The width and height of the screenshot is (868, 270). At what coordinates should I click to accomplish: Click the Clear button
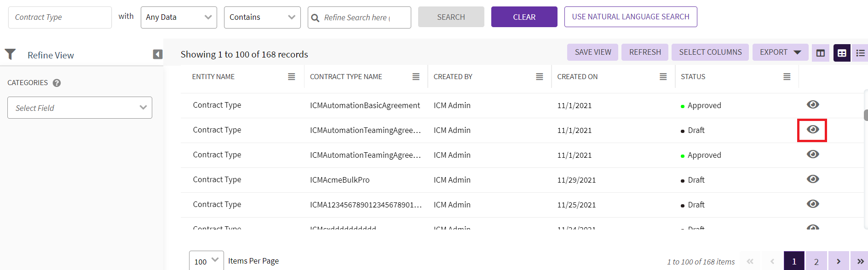point(524,17)
